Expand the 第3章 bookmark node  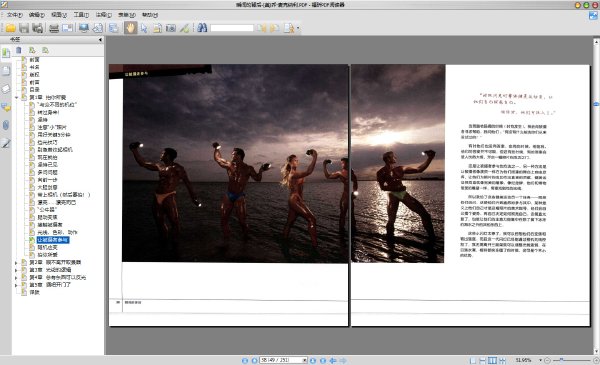16,270
